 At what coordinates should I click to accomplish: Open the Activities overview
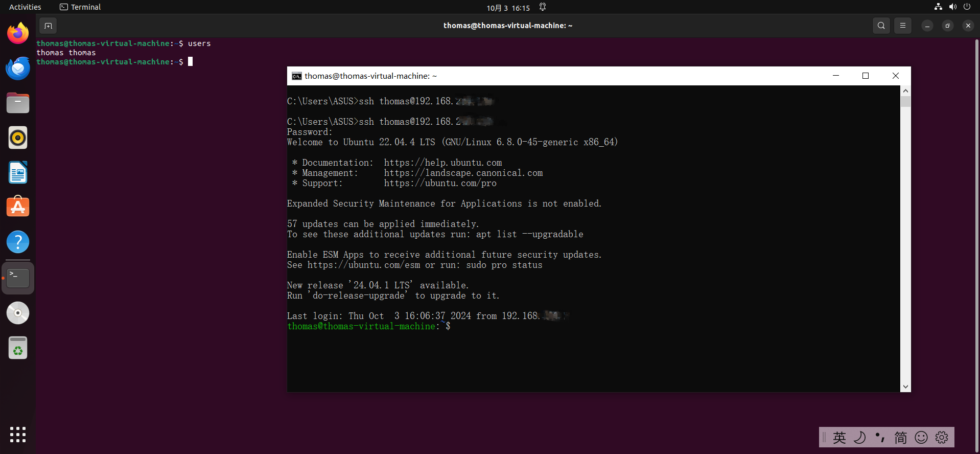point(25,7)
